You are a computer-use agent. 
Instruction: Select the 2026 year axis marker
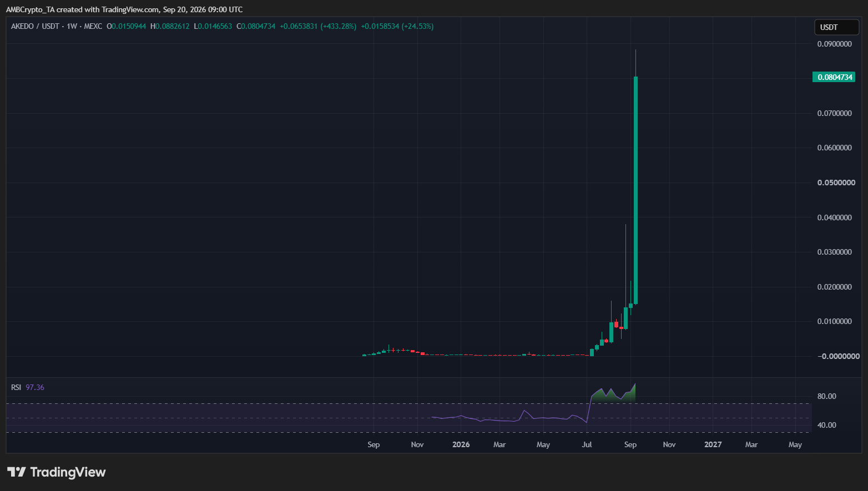coord(461,444)
